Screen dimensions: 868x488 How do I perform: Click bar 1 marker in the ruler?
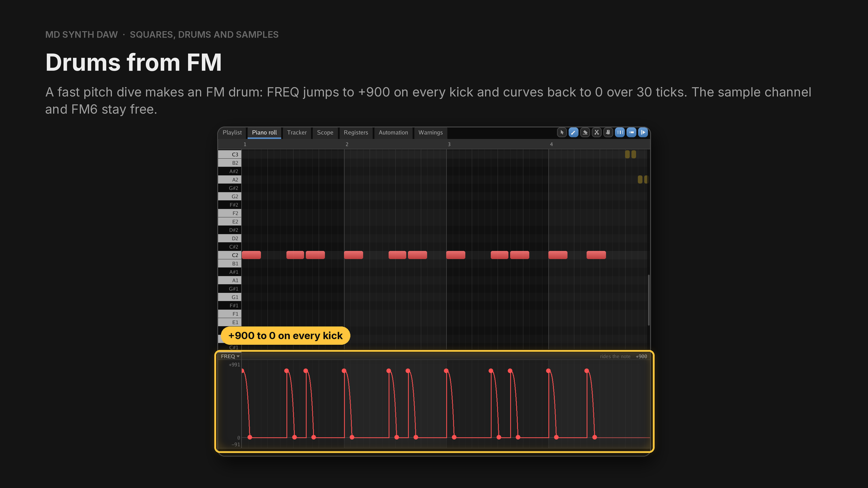point(245,144)
